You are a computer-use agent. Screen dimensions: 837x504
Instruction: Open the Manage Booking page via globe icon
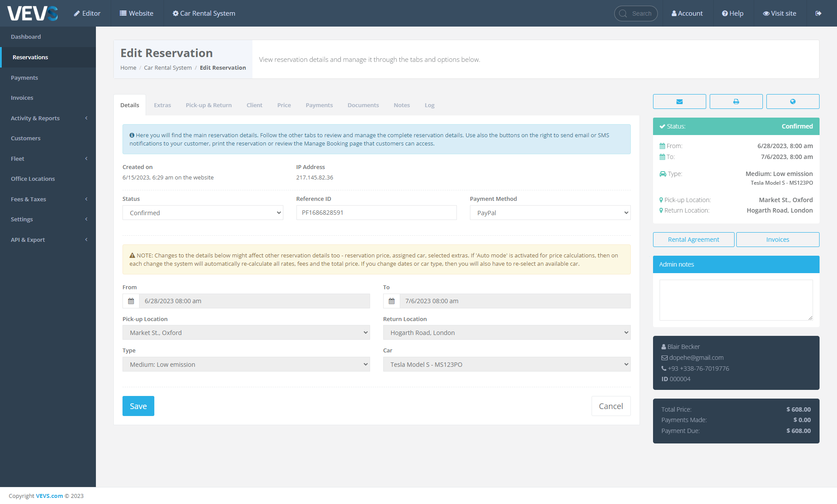click(793, 101)
